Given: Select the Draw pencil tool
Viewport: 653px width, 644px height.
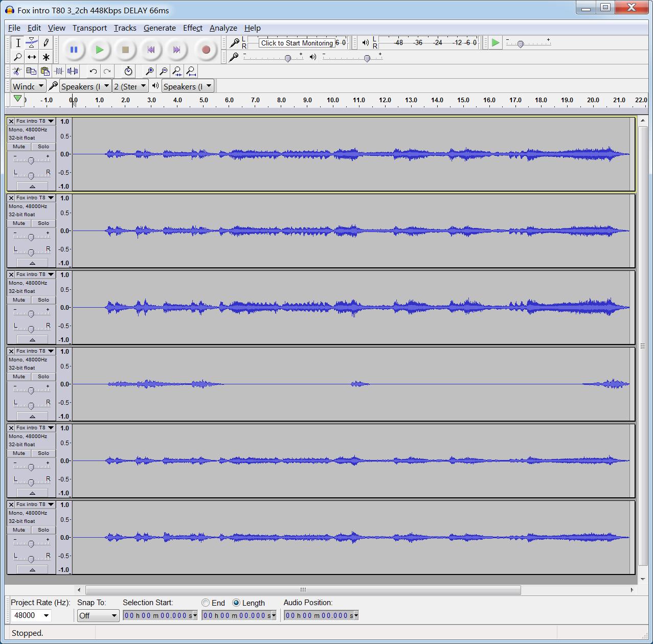Looking at the screenshot, I should tap(46, 43).
